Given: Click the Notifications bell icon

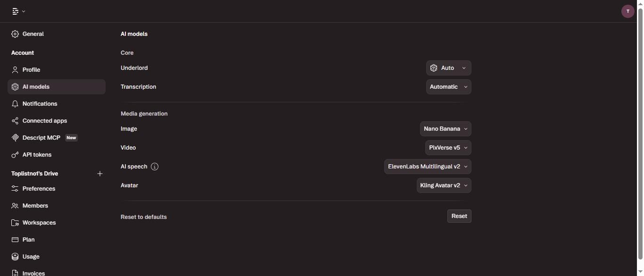Looking at the screenshot, I should coord(15,104).
